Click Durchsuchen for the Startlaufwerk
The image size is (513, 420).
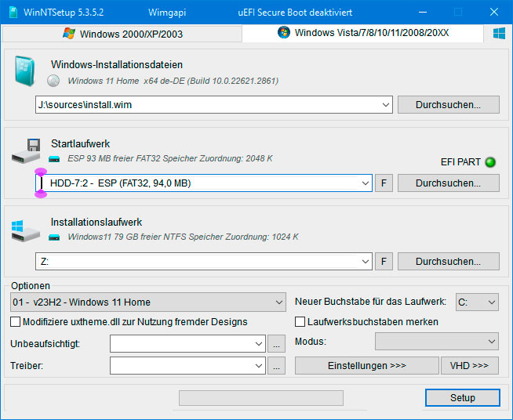pyautogui.click(x=448, y=183)
